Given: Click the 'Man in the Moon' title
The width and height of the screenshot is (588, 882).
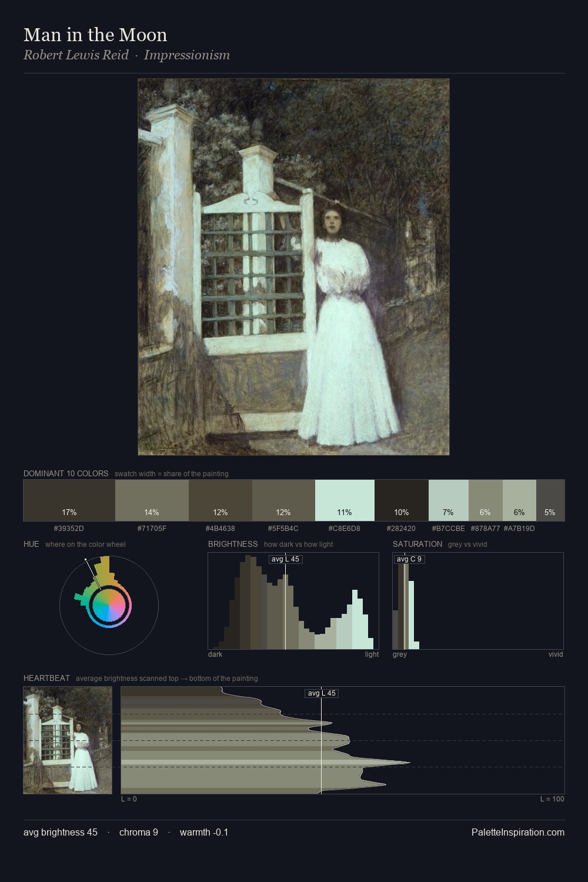Looking at the screenshot, I should coord(95,35).
